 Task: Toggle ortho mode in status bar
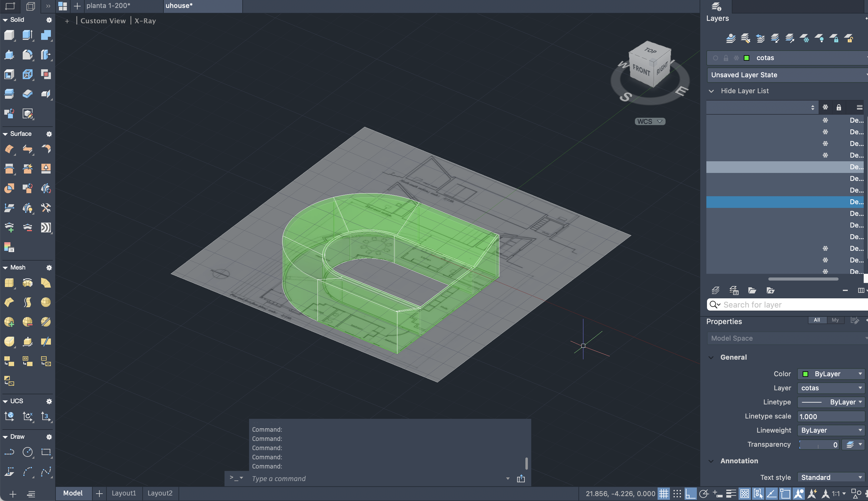690,494
